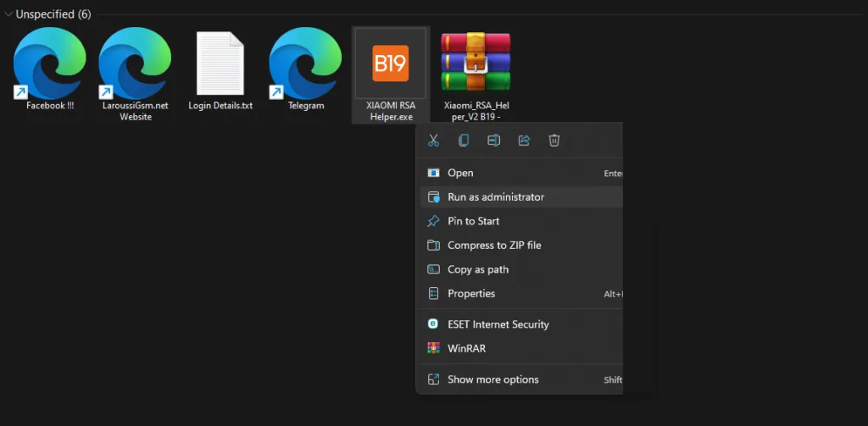Image resolution: width=868 pixels, height=426 pixels.
Task: Click the Share icon in context menu
Action: pyautogui.click(x=524, y=141)
